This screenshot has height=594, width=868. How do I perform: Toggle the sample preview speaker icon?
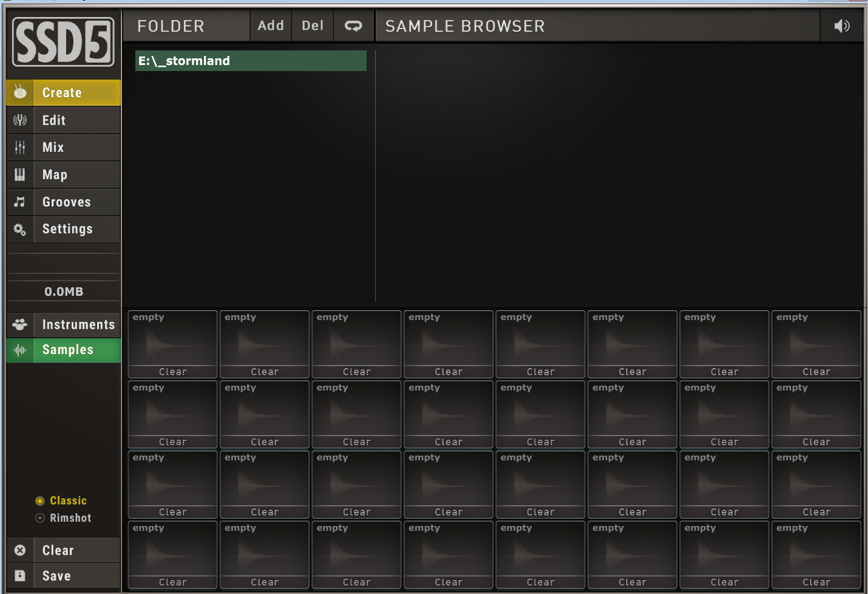[x=842, y=26]
